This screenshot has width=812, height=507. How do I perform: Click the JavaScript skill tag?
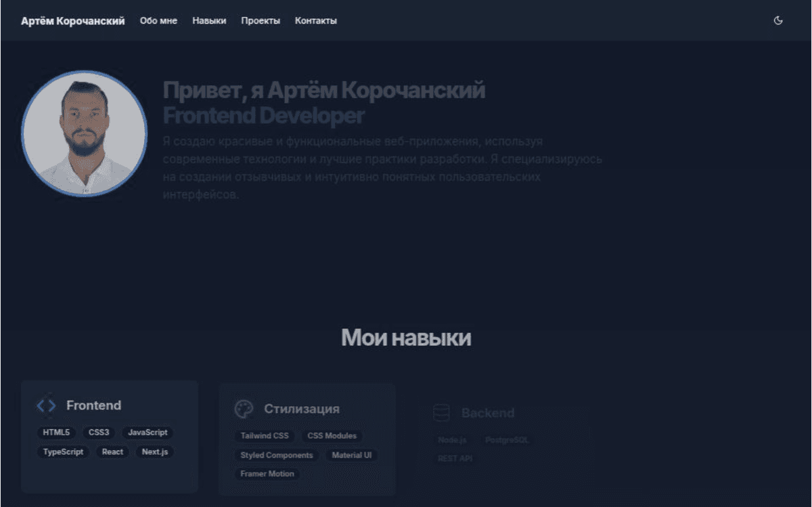(x=148, y=433)
